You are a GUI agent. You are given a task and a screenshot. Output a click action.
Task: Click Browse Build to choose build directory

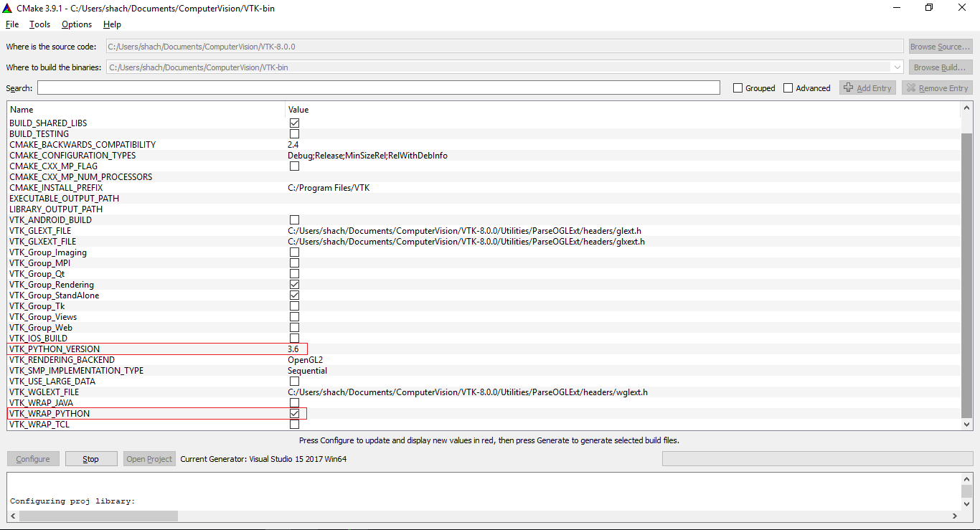[940, 67]
